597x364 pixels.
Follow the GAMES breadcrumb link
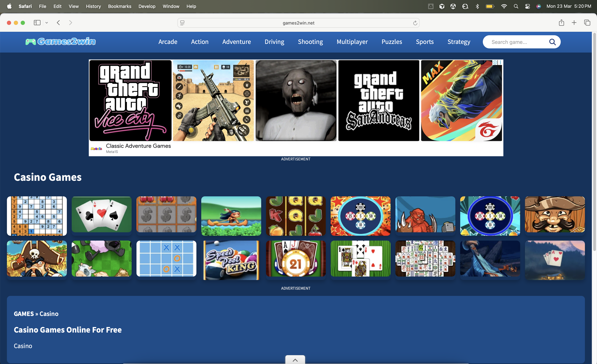tap(24, 314)
